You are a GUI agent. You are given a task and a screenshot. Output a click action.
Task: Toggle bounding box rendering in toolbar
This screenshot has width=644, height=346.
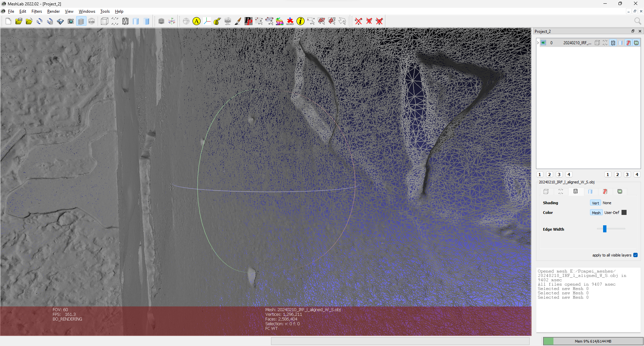pos(105,21)
